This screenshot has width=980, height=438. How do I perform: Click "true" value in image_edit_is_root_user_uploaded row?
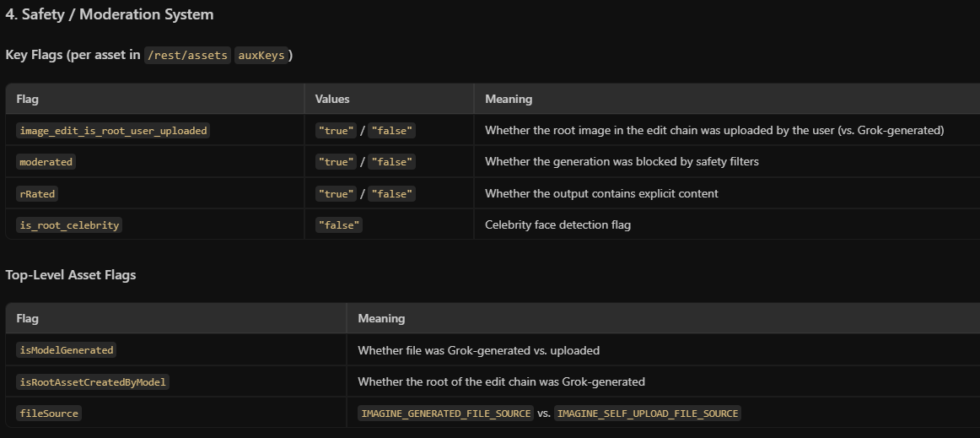pos(337,131)
